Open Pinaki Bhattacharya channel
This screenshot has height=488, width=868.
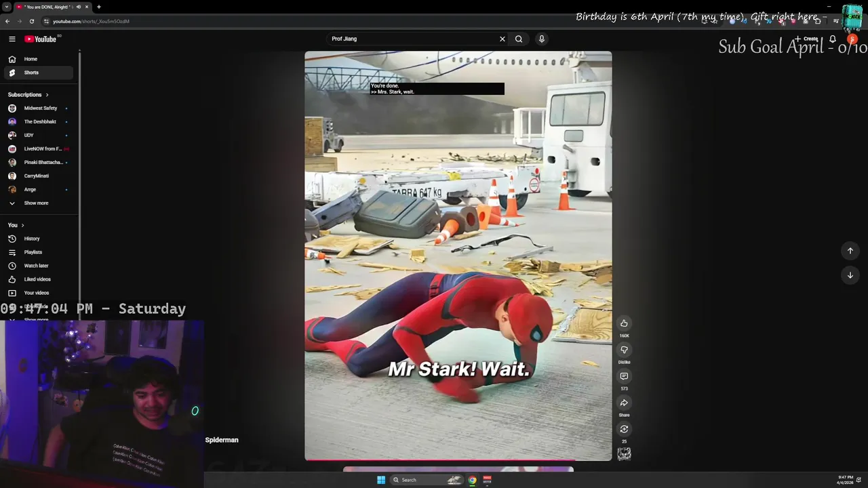coord(38,163)
